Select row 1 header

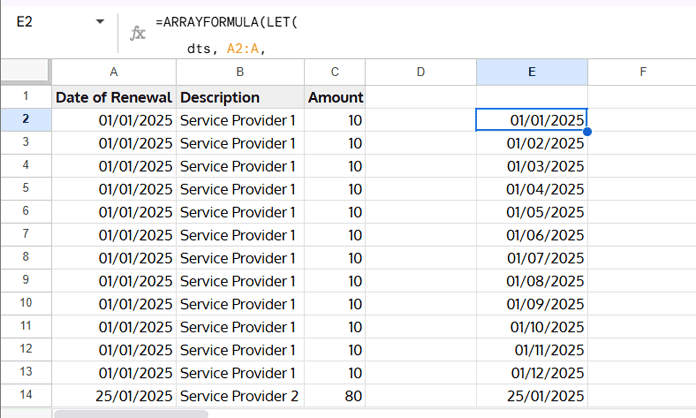[x=26, y=96]
